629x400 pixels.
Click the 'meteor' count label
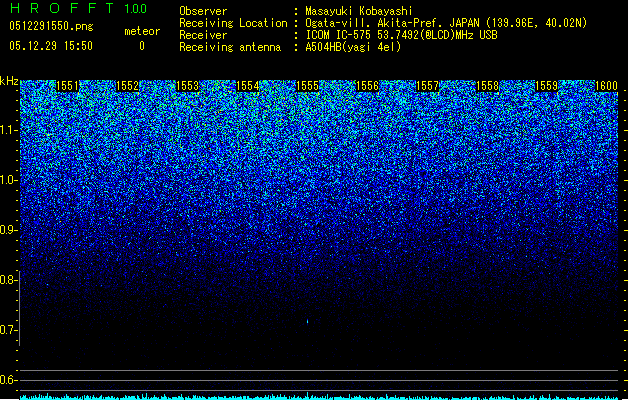142,31
